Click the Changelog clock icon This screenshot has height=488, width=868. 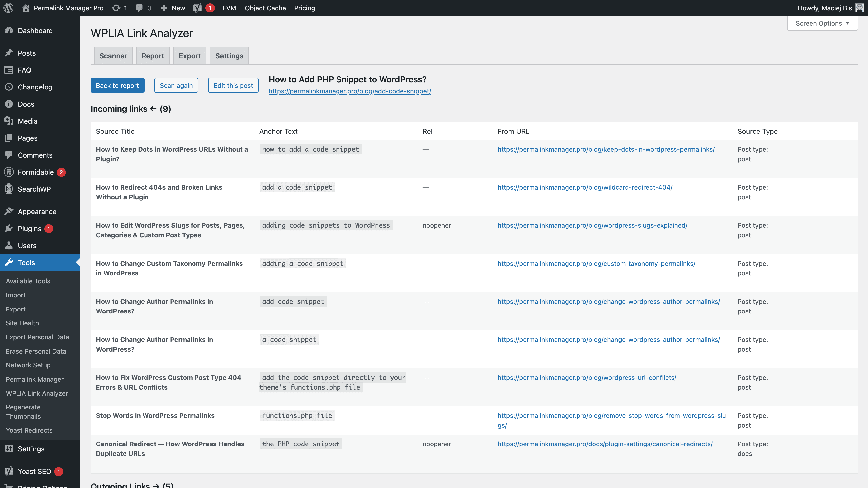point(9,87)
